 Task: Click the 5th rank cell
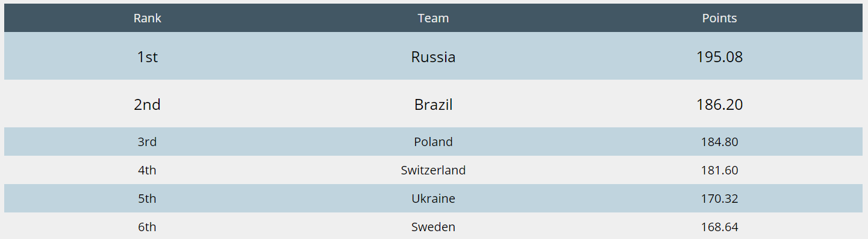148,199
